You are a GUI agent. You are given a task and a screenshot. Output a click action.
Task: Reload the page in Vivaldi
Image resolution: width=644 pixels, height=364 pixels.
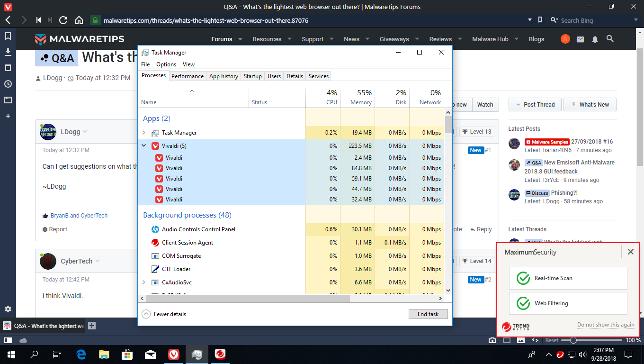(63, 20)
